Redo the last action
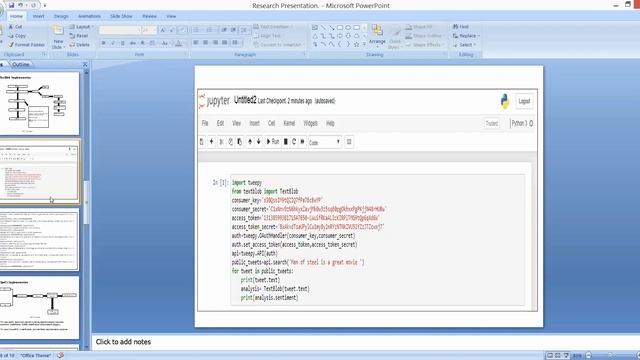Screen dimensions: 640x360 coord(33,5)
